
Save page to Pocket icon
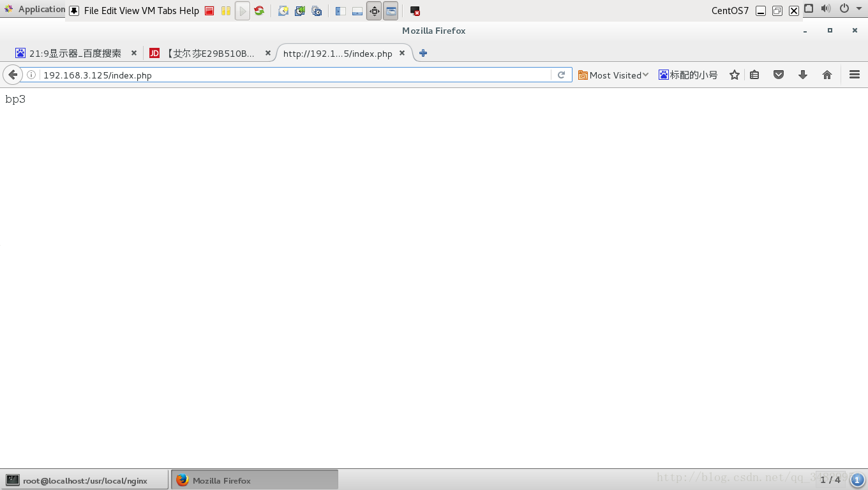coord(779,75)
